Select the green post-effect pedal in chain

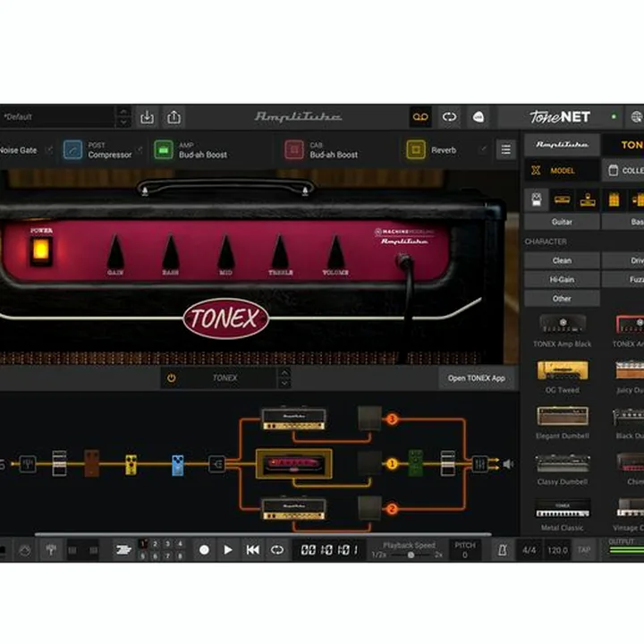coord(416,463)
